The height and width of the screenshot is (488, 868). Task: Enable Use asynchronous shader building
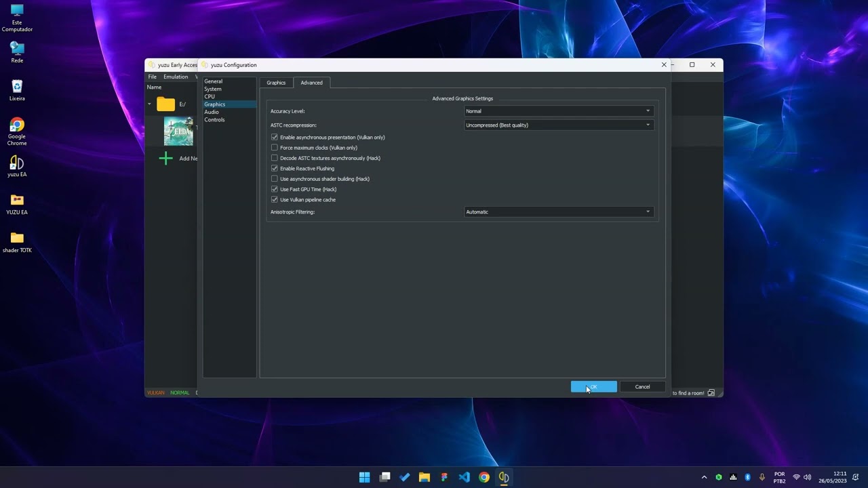(275, 179)
